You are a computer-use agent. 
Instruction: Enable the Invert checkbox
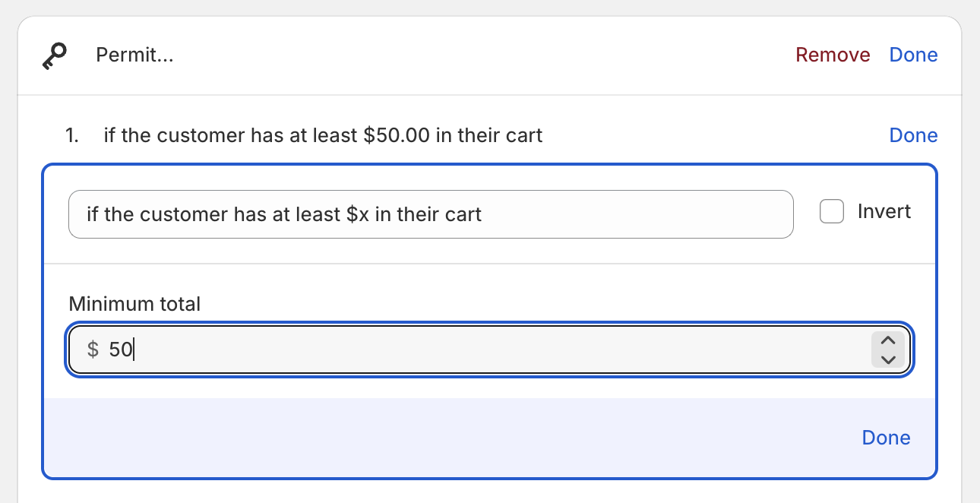pyautogui.click(x=832, y=211)
